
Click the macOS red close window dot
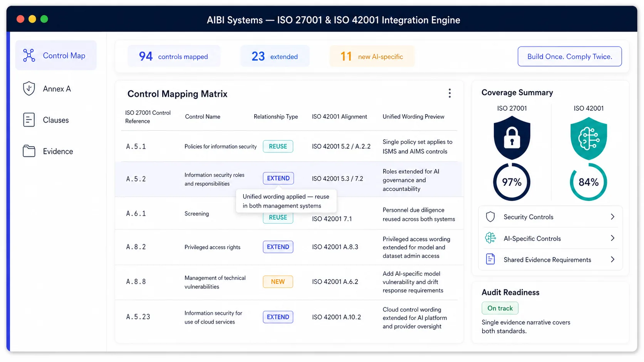click(x=20, y=19)
